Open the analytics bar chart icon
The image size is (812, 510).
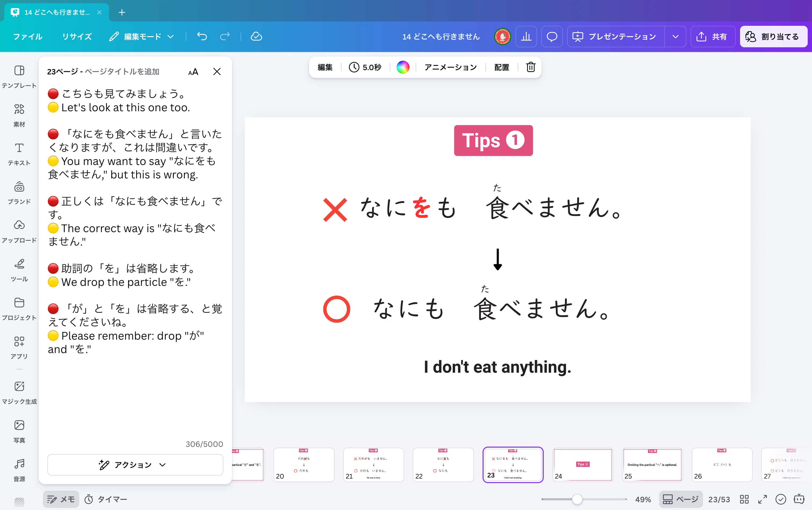click(x=526, y=37)
